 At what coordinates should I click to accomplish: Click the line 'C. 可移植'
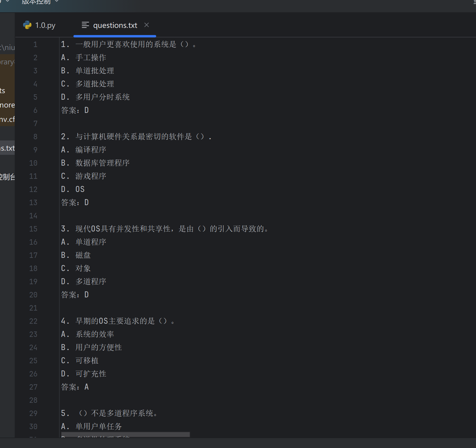(x=79, y=361)
